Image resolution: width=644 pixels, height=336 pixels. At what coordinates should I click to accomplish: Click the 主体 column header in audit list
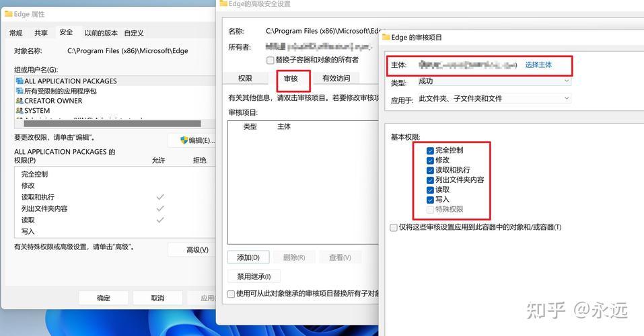point(284,127)
